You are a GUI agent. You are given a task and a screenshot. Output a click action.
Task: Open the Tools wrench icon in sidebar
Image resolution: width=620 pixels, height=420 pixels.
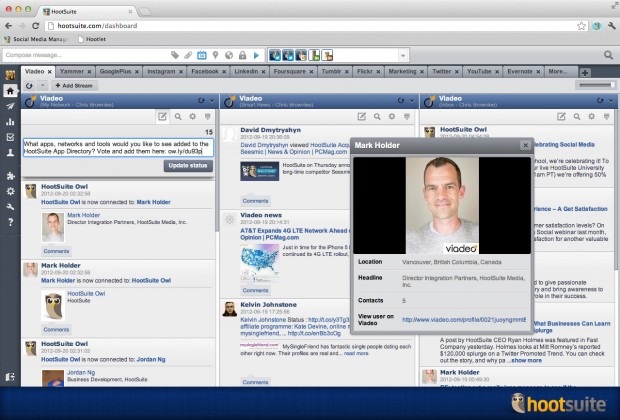(x=10, y=206)
